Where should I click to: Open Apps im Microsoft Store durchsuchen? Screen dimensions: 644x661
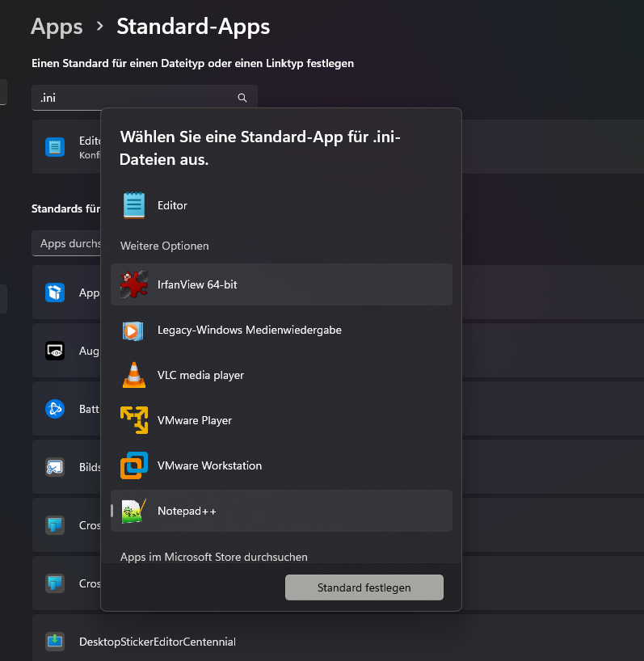(x=213, y=557)
